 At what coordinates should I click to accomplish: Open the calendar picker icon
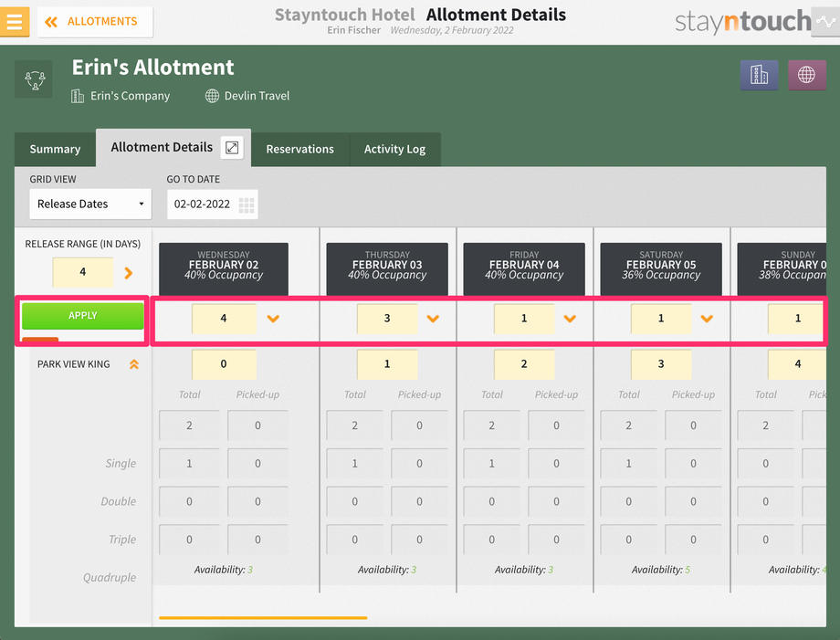pos(247,205)
